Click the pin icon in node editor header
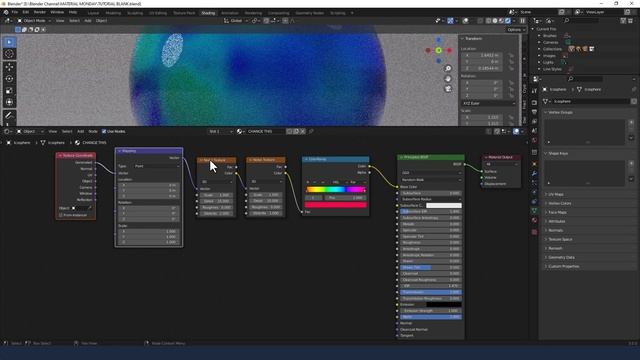The image size is (640, 360). click(311, 131)
